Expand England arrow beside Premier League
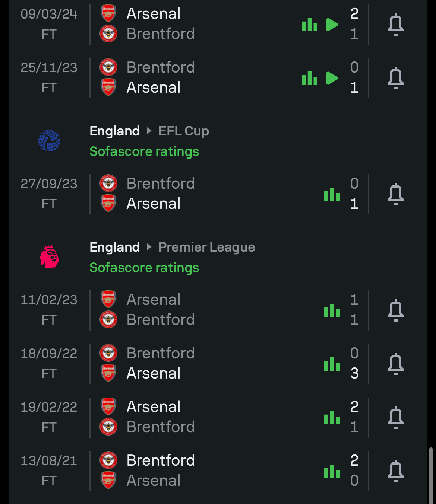The width and height of the screenshot is (436, 504). [x=149, y=247]
